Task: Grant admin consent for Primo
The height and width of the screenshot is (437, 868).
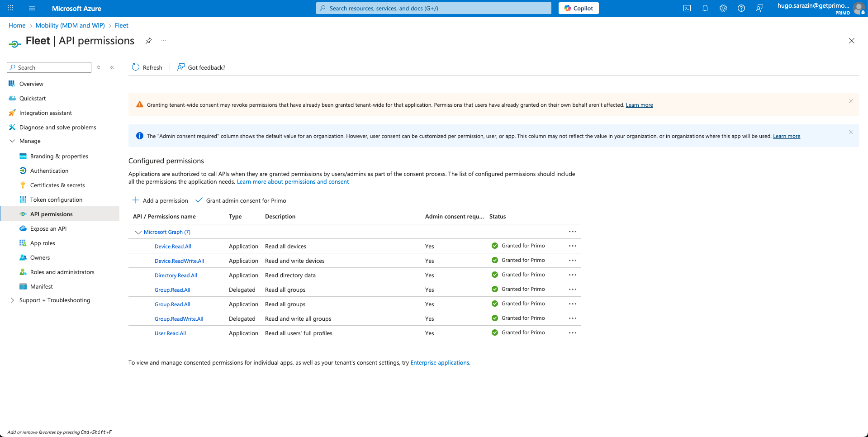Action: [x=241, y=200]
